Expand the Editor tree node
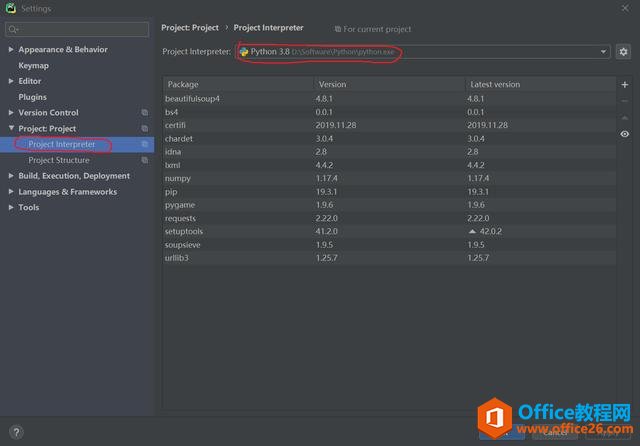Viewport: 640px width, 446px height. point(11,81)
